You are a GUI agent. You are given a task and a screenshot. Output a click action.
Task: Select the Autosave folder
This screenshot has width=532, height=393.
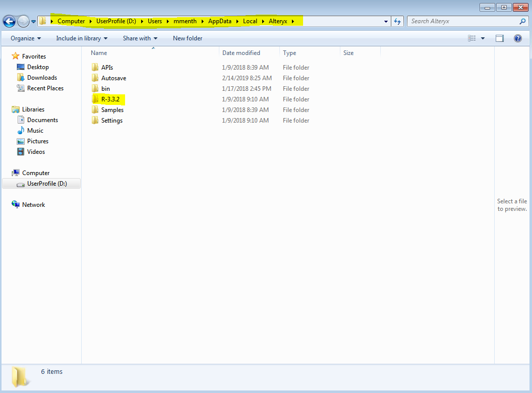pos(113,78)
